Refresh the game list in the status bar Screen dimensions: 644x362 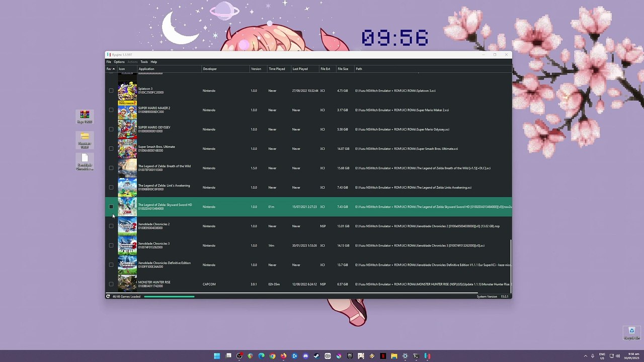point(108,297)
